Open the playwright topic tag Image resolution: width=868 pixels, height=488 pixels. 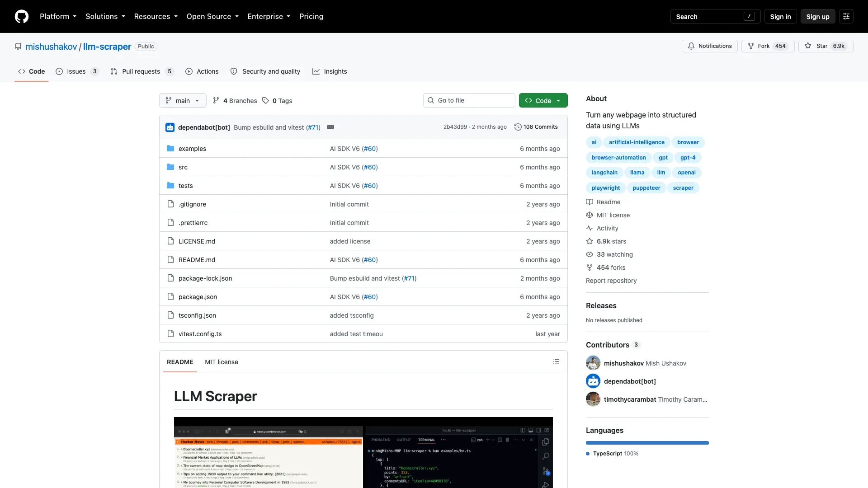[606, 188]
